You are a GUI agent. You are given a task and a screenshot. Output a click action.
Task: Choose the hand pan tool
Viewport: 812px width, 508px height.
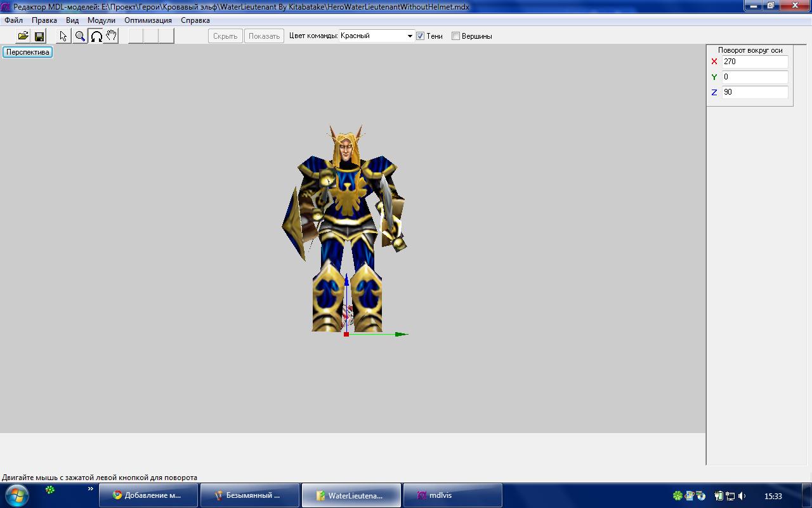tap(111, 36)
